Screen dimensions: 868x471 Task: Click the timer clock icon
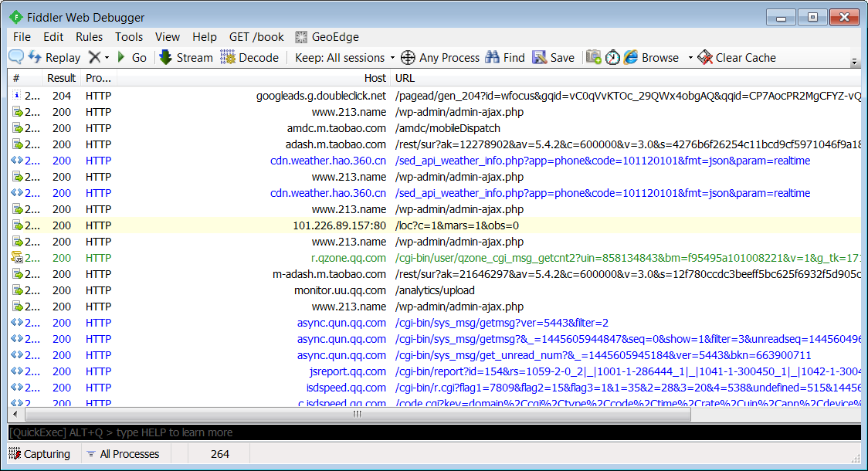click(612, 58)
